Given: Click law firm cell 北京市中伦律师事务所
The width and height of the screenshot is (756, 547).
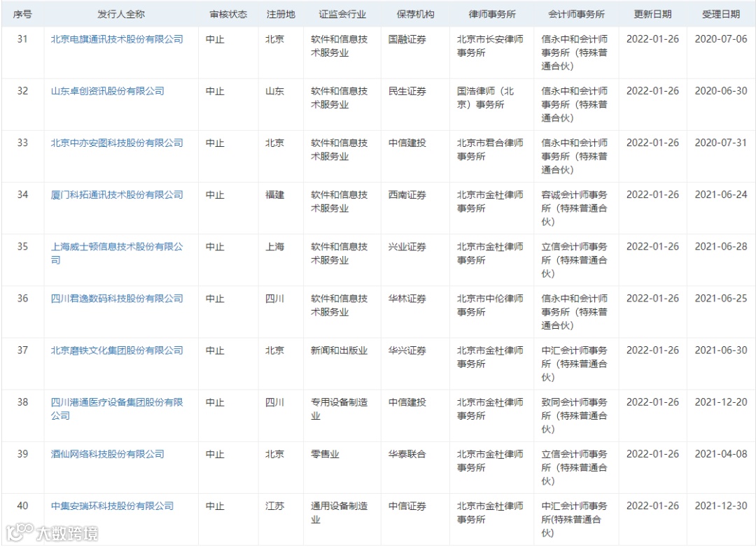Looking at the screenshot, I should (490, 306).
